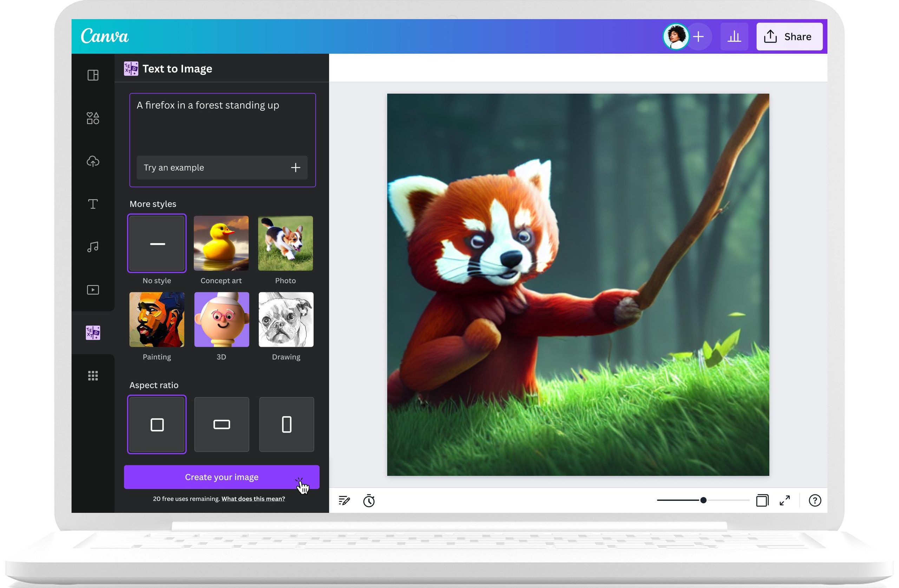Click the "Aspect ratio" heading
The height and width of the screenshot is (588, 899).
point(154,385)
